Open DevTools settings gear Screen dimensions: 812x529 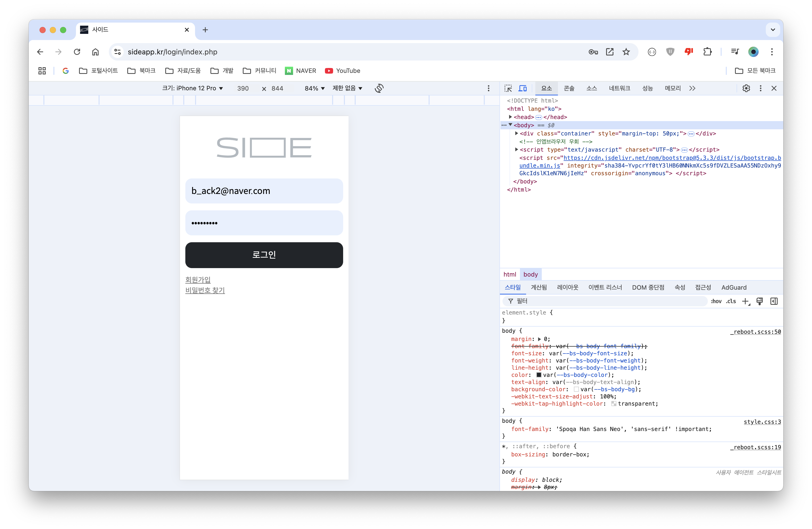746,88
